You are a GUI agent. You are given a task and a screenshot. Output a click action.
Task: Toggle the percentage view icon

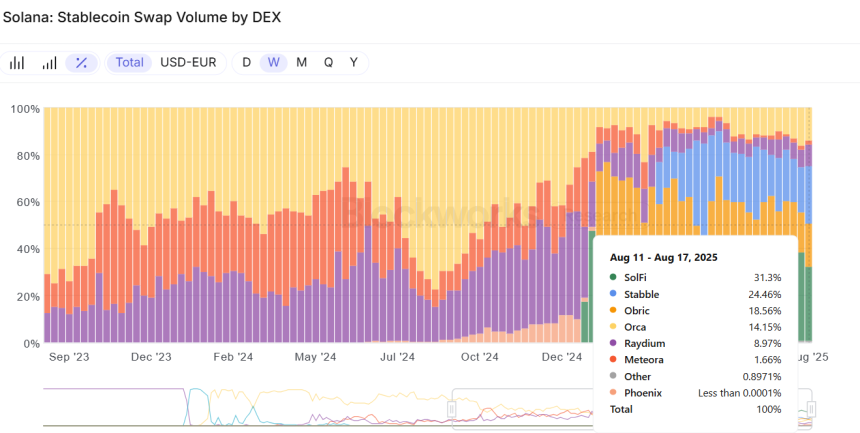(x=81, y=63)
